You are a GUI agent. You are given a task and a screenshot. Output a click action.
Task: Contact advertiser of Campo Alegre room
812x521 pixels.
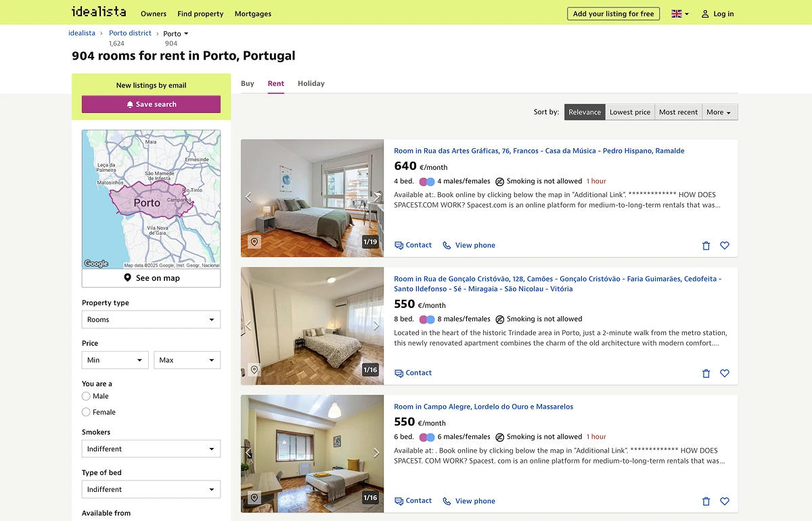click(413, 501)
